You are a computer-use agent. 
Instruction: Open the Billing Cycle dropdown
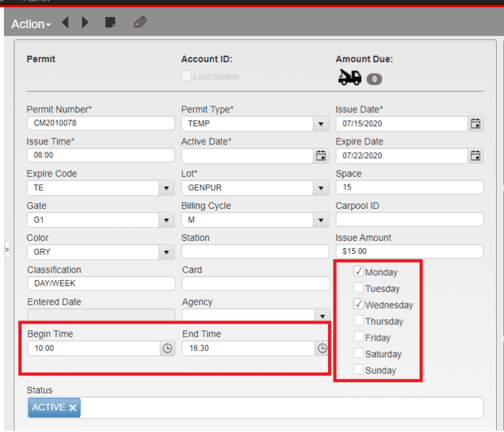(x=321, y=220)
